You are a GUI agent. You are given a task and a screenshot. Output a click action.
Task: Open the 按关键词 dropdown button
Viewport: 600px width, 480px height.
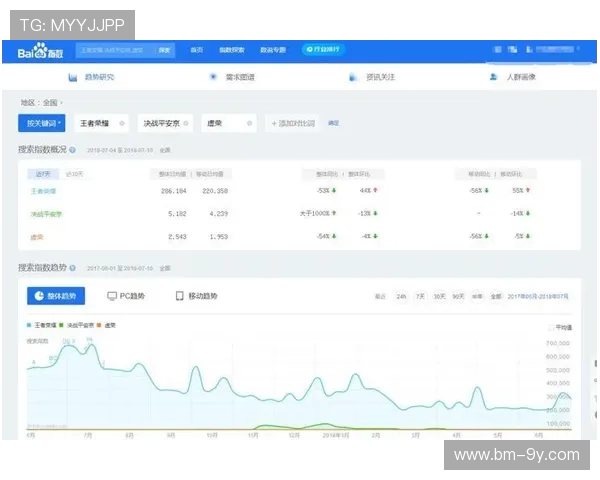click(42, 123)
